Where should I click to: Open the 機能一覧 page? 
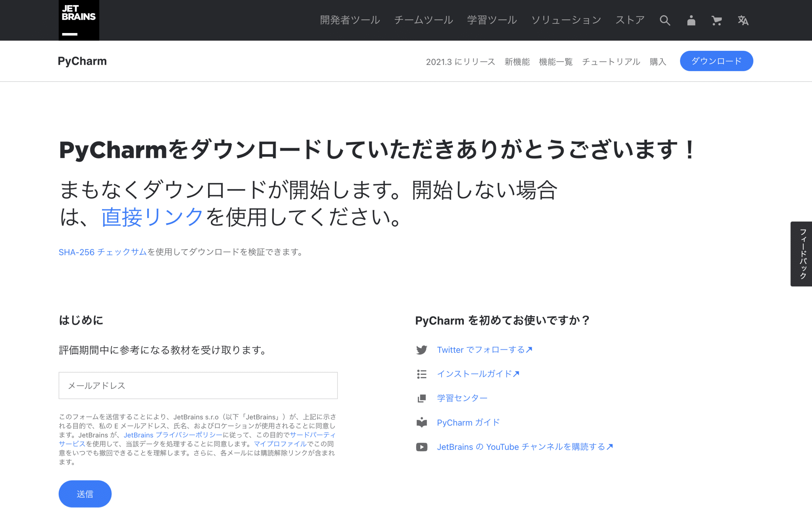pyautogui.click(x=556, y=62)
